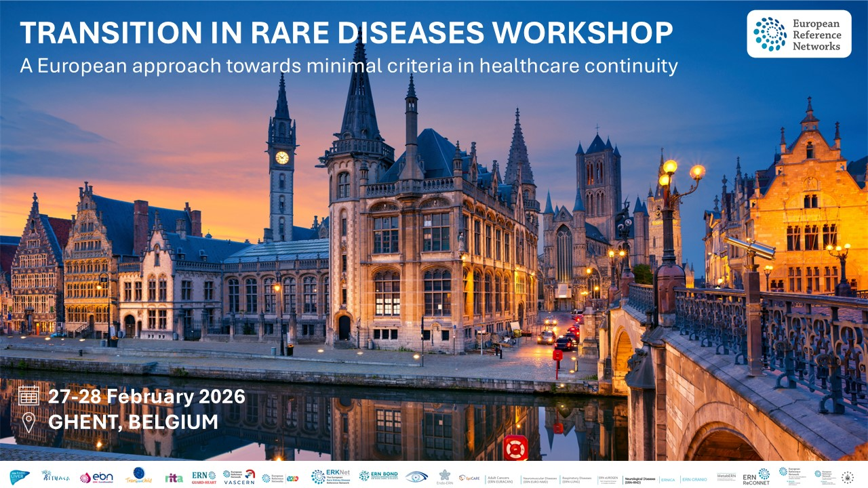Click the workshop title text

coord(346,31)
